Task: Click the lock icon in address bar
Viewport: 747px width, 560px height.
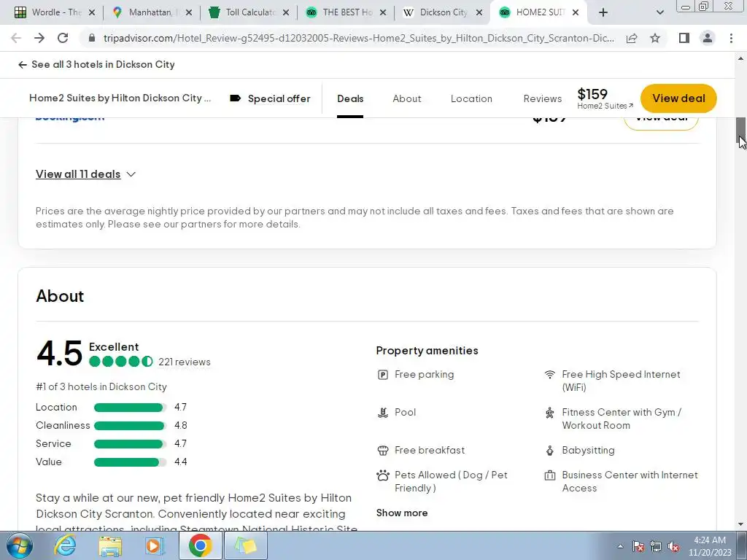Action: [x=92, y=38]
